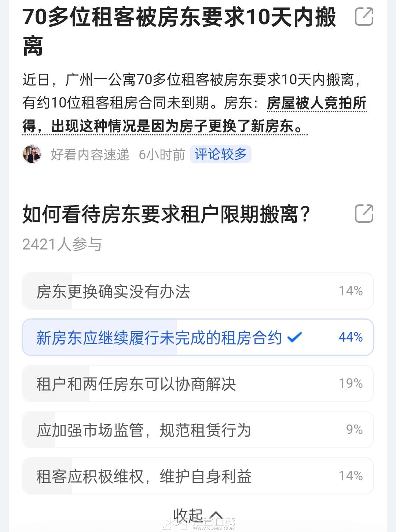Select option 房东更换确实没有办法
The height and width of the screenshot is (532, 396).
click(x=198, y=291)
